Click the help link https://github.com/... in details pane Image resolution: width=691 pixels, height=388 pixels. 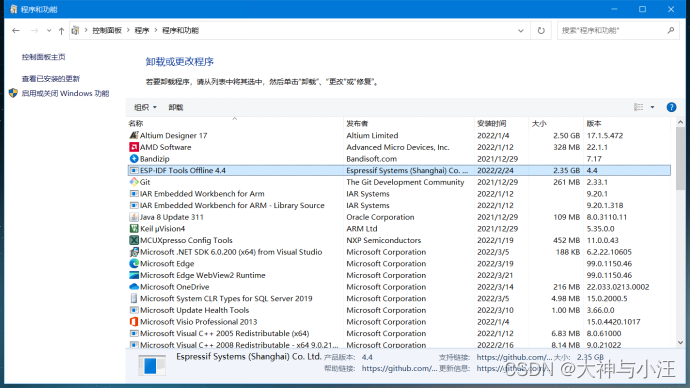click(x=399, y=369)
